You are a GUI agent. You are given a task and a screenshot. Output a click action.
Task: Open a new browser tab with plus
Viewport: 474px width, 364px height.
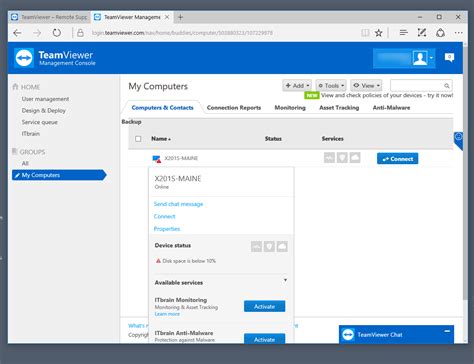[x=180, y=17]
